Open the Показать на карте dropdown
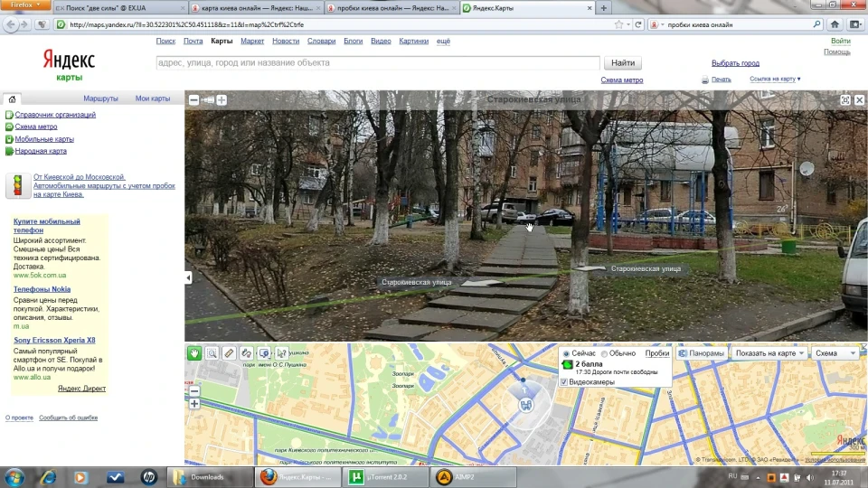Screen dimensions: 868x488 pyautogui.click(x=769, y=353)
